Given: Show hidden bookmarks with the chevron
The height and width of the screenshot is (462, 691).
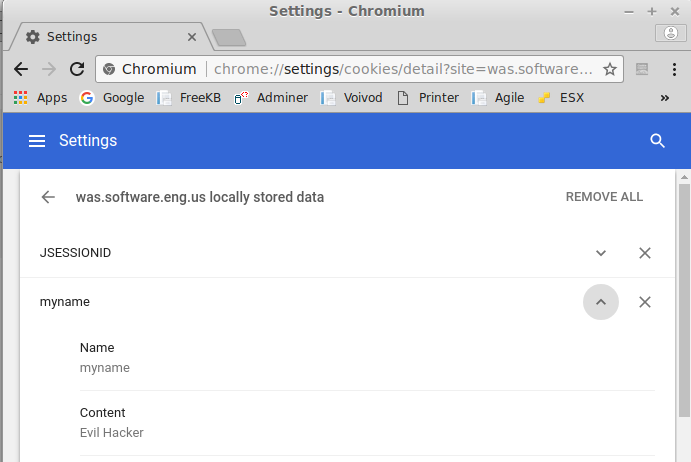Looking at the screenshot, I should [665, 98].
